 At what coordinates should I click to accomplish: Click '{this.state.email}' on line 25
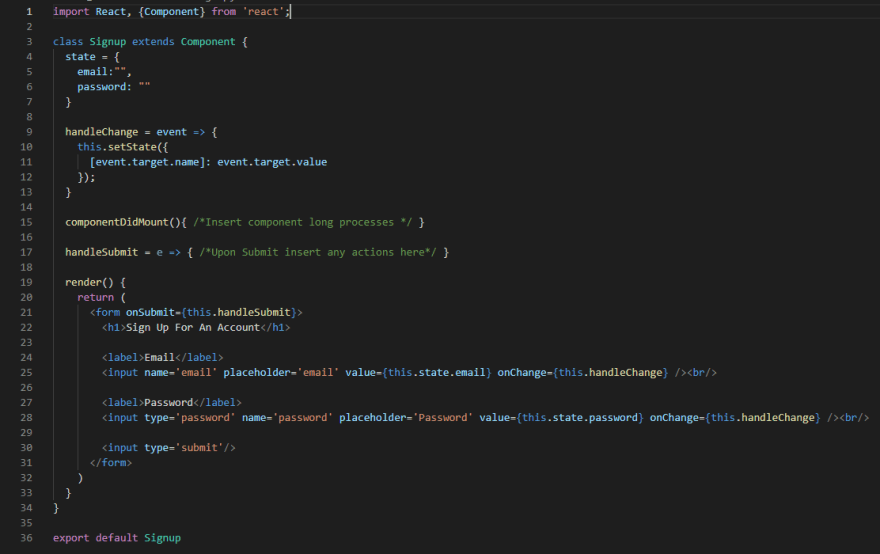(437, 373)
